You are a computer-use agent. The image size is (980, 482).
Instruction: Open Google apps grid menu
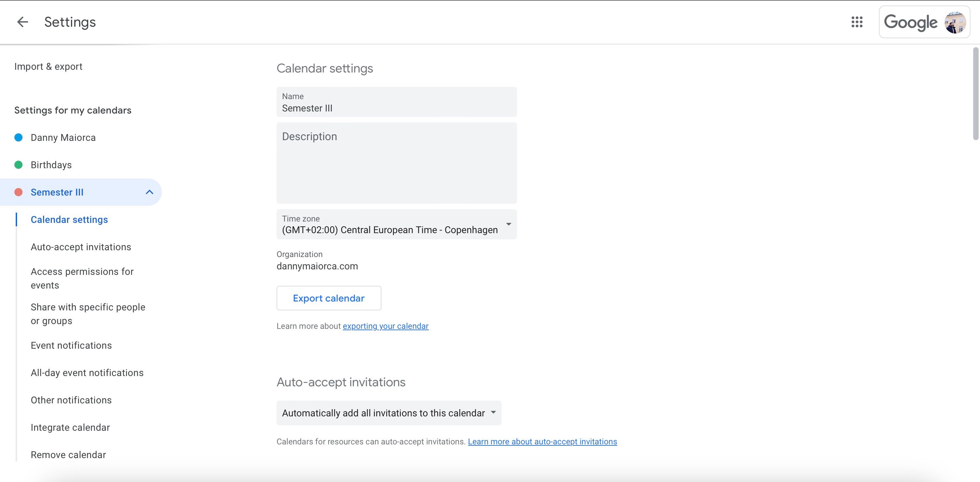[857, 22]
